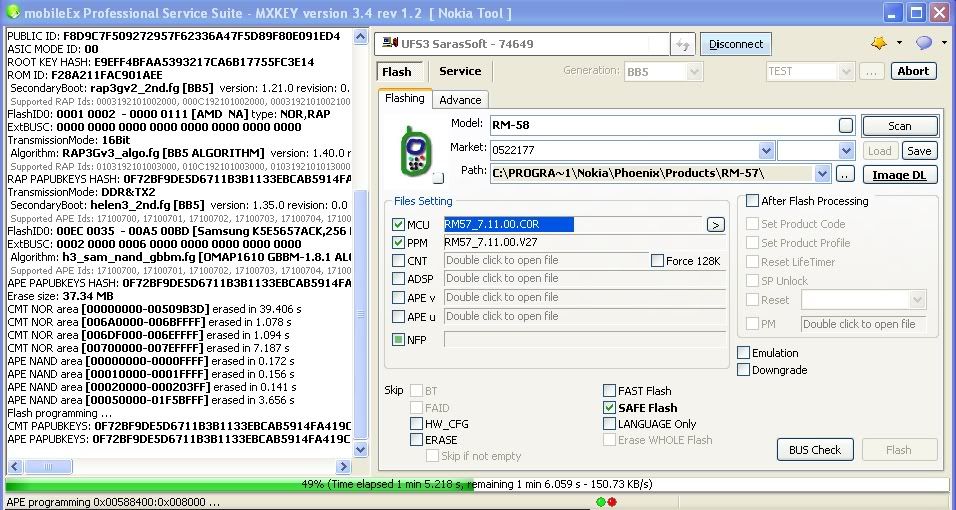Click the green phone model icon
Screen dimensions: 956x510
(414, 152)
